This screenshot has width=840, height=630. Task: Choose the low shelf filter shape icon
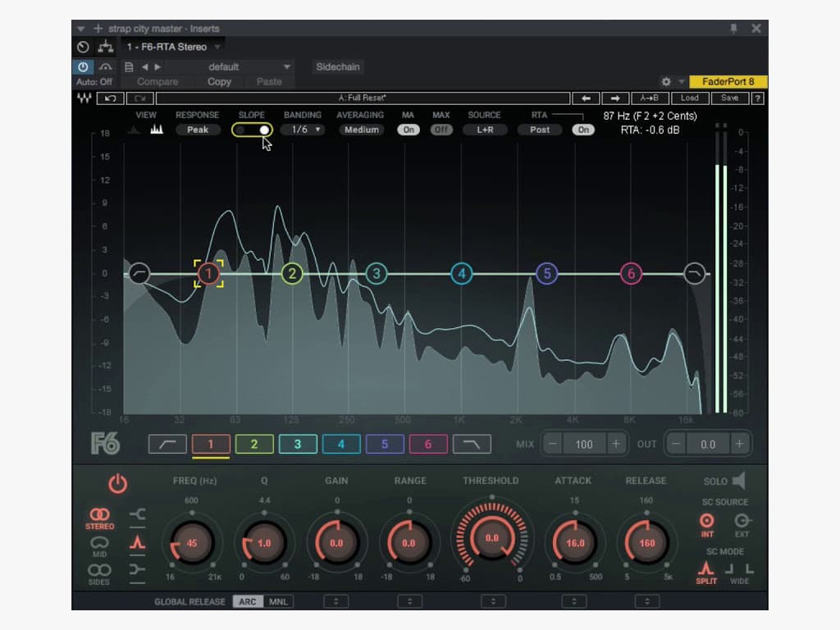tap(137, 515)
